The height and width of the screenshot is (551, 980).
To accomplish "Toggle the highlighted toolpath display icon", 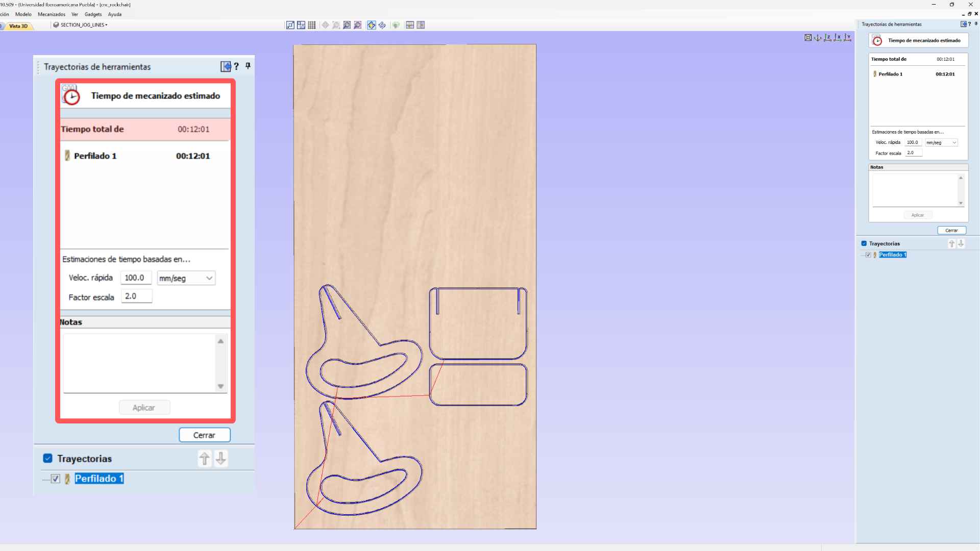I will pyautogui.click(x=371, y=25).
